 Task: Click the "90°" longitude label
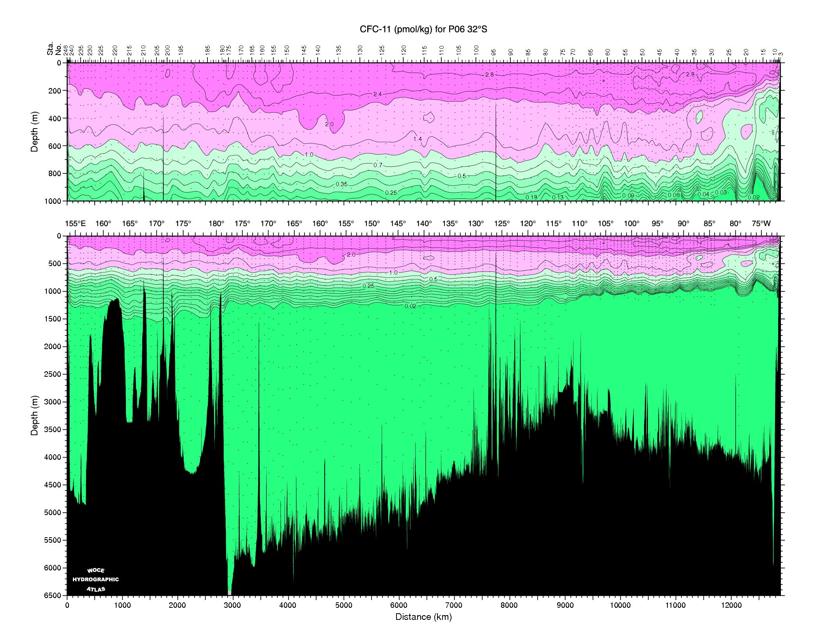click(x=683, y=224)
